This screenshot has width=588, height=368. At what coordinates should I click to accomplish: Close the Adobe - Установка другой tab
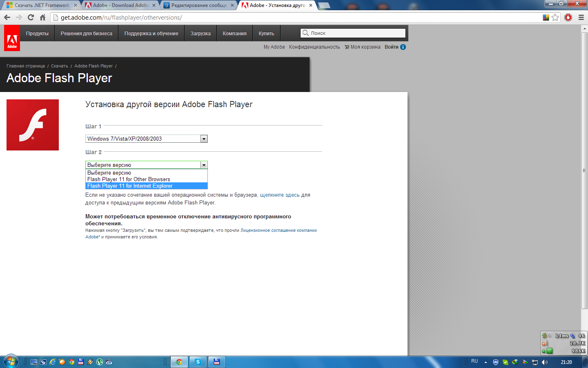click(311, 5)
